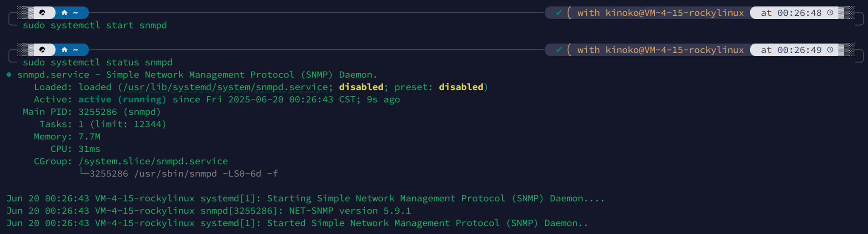
Task: Click the CGroup path /system.slice/snmpd.service
Action: [x=153, y=161]
